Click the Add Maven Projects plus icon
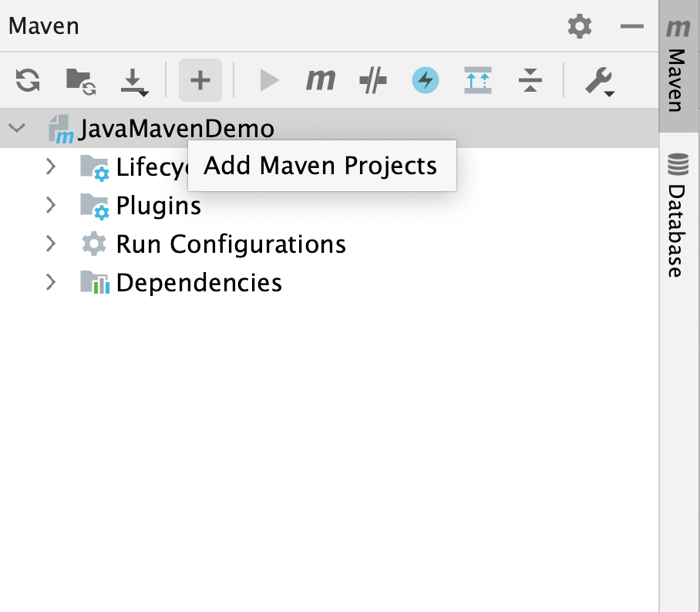The image size is (700, 612). click(x=200, y=79)
